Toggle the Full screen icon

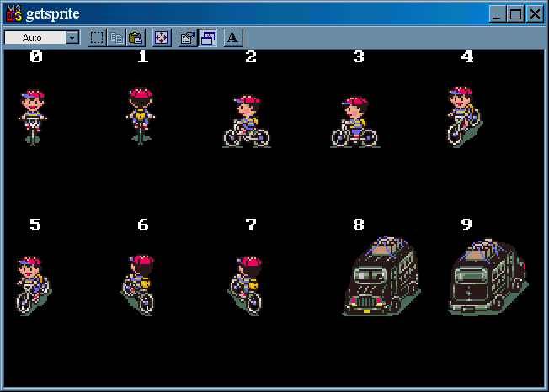pyautogui.click(x=162, y=37)
